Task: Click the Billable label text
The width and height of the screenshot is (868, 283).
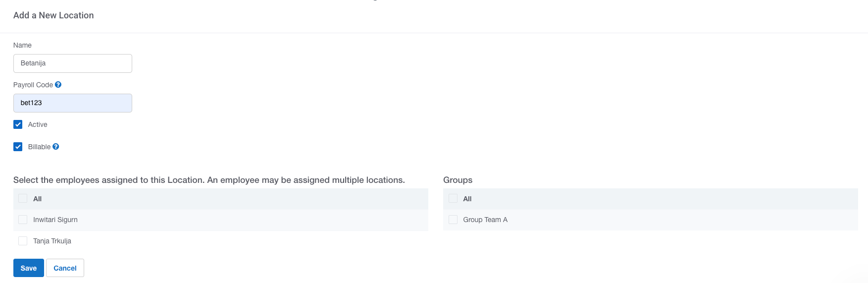Action: (39, 147)
